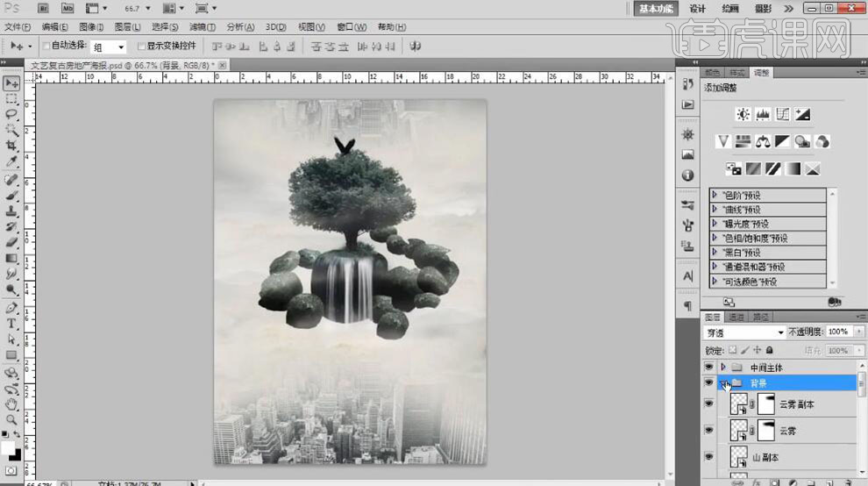868x486 pixels.
Task: Add a Vibrance adjustment
Action: [723, 141]
